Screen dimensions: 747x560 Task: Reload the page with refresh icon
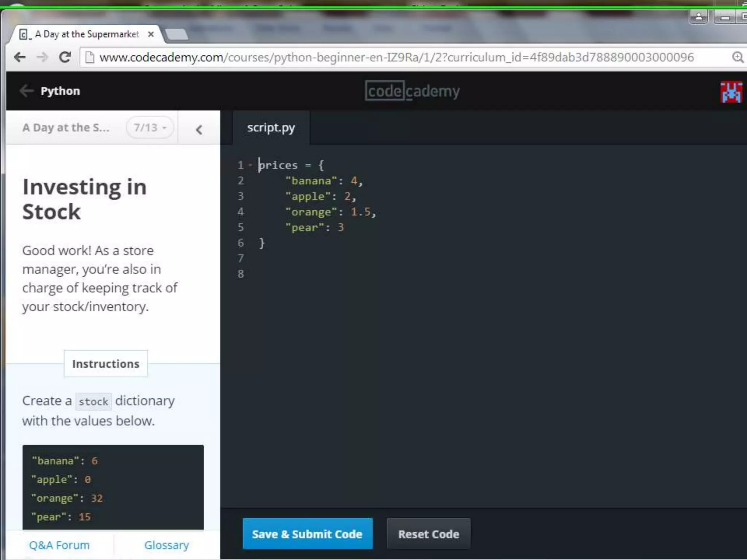click(x=65, y=57)
